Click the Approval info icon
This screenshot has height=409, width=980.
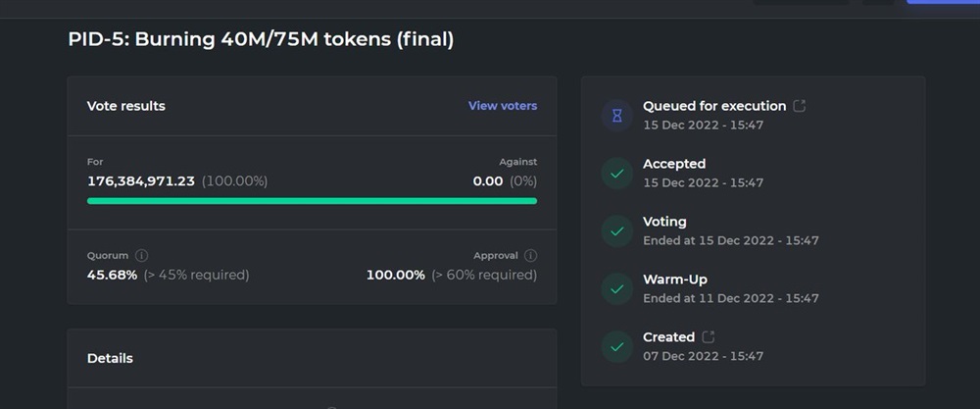(x=530, y=256)
